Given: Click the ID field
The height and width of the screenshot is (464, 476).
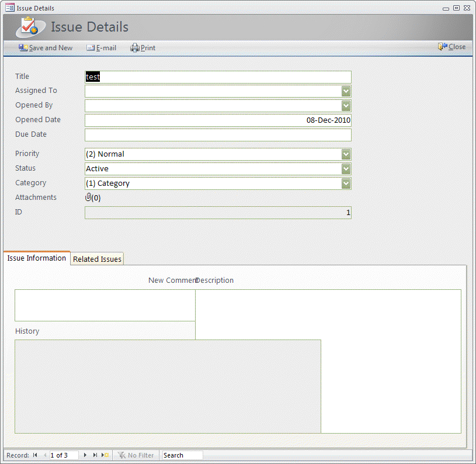Looking at the screenshot, I should tap(218, 213).
